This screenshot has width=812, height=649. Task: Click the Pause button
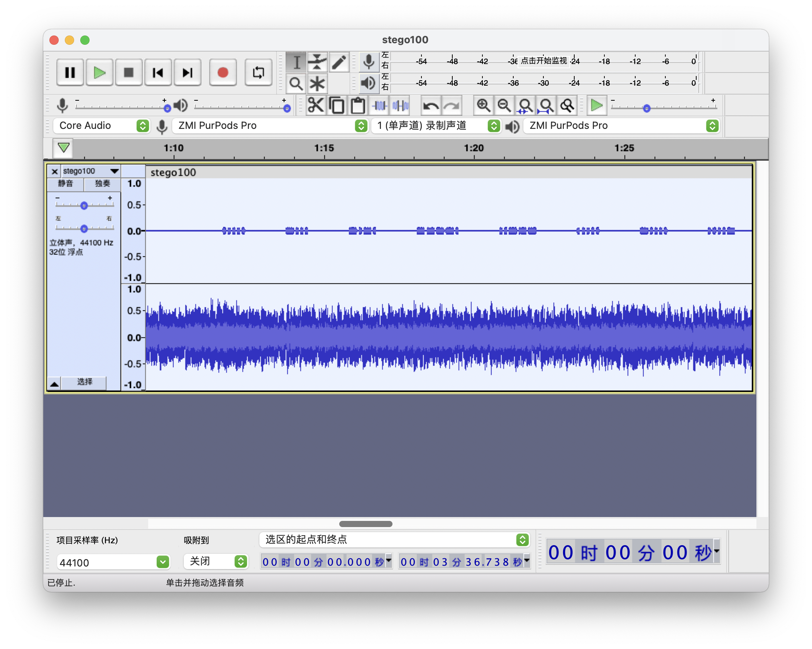click(70, 73)
